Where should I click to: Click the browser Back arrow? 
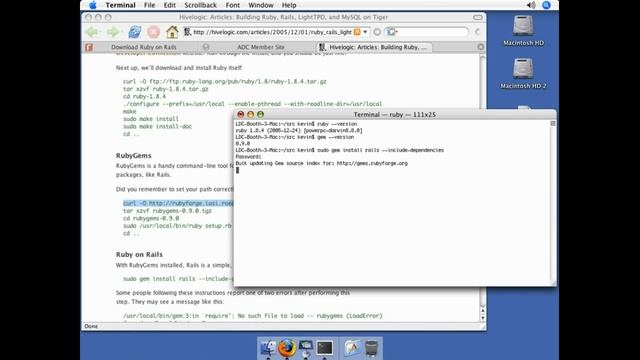[x=92, y=32]
